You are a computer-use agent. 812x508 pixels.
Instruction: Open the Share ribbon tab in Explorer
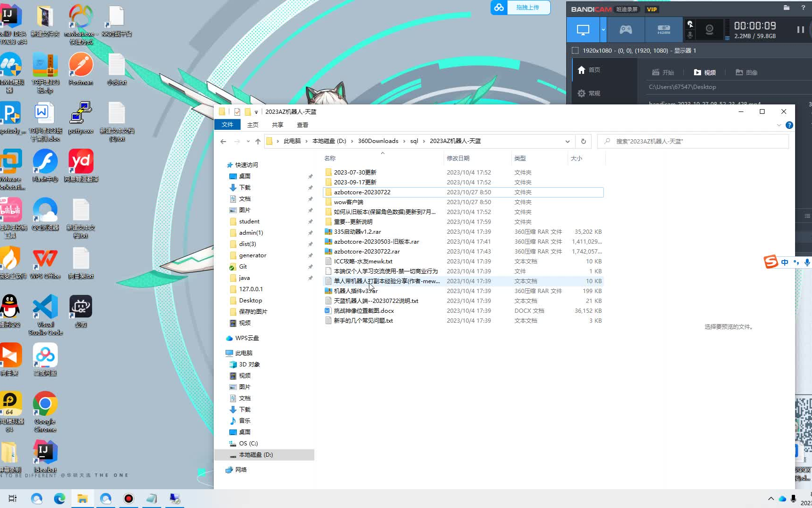click(278, 125)
